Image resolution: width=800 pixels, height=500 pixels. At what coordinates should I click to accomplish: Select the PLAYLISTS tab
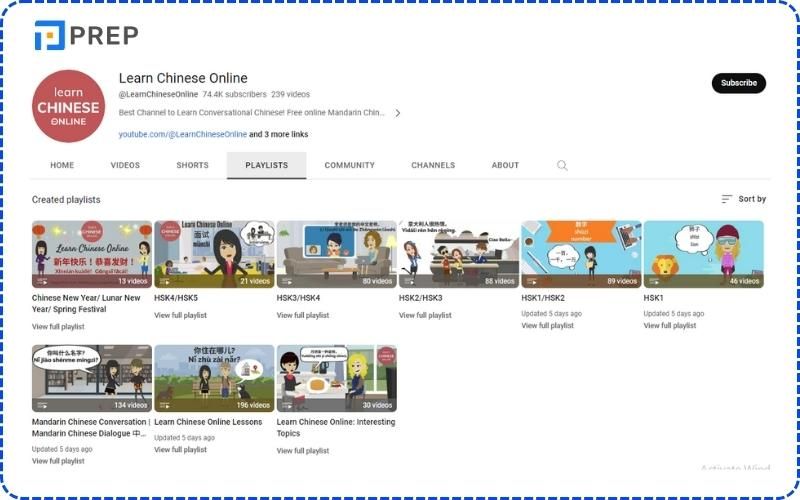266,165
